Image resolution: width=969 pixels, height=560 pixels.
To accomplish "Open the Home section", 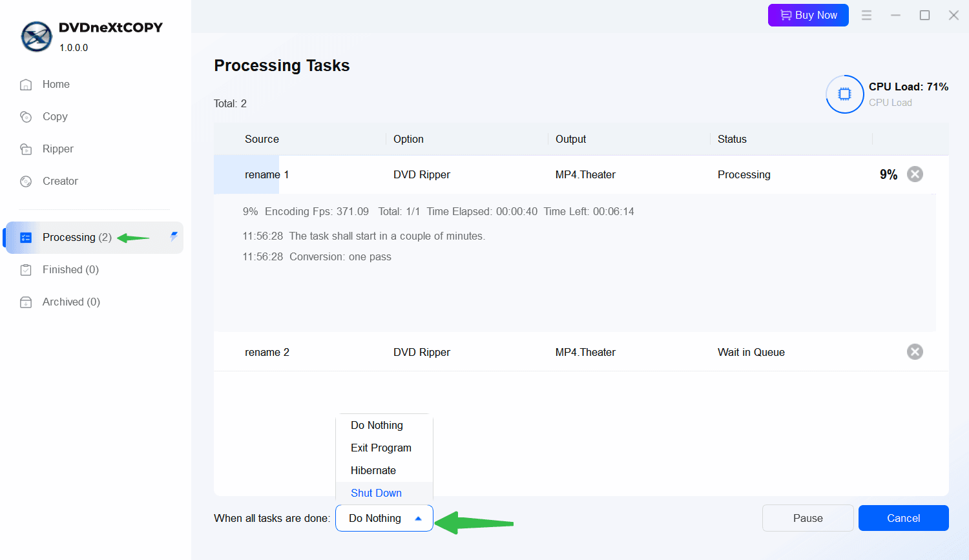I will pos(56,84).
